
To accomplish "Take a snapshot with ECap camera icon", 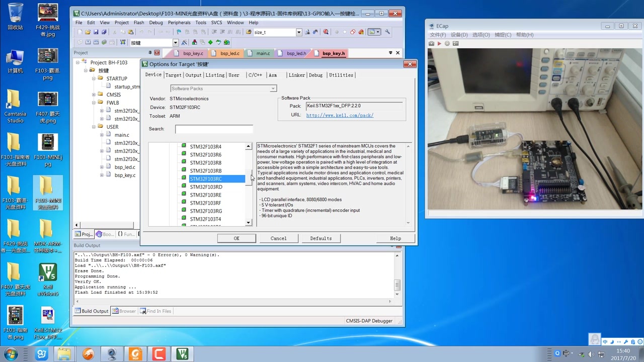I will pyautogui.click(x=431, y=43).
